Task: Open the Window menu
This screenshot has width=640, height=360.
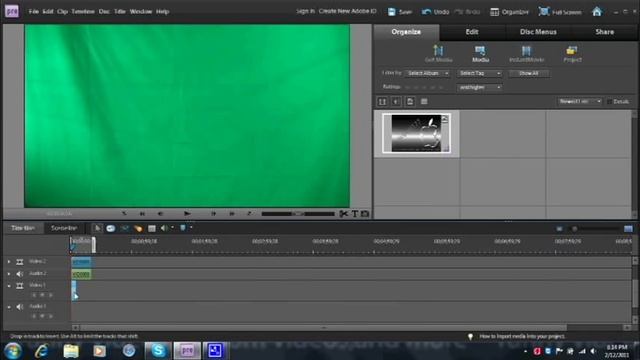Action: click(141, 11)
